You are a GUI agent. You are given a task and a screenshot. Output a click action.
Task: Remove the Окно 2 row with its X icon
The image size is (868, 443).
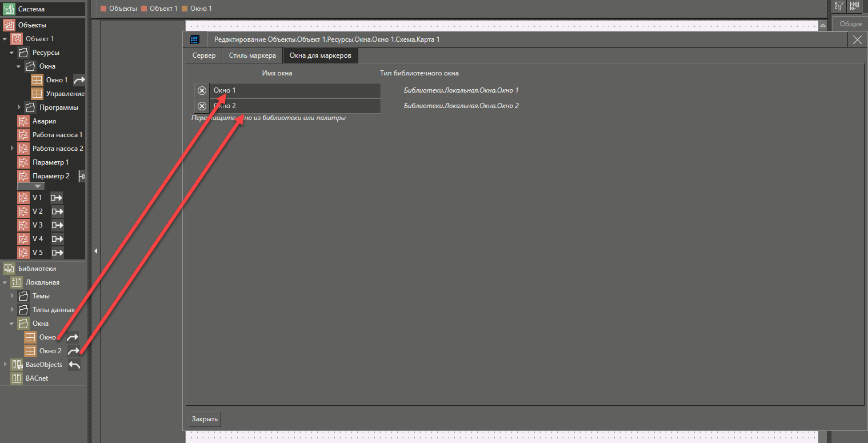click(202, 106)
